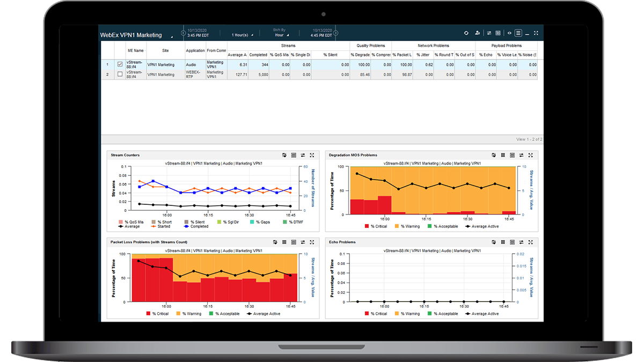This screenshot has width=644, height=362.
Task: Open the Shift By Hour dropdown
Action: pos(282,35)
